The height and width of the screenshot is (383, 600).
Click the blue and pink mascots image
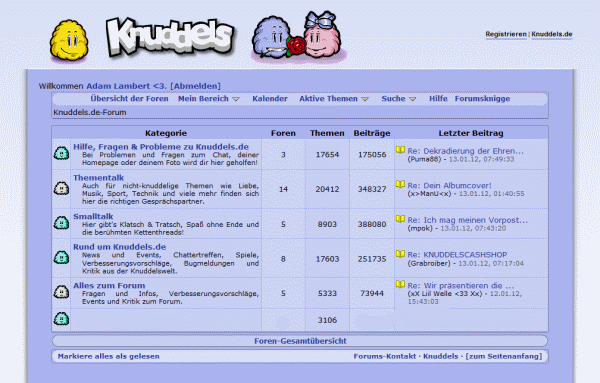coord(298,37)
